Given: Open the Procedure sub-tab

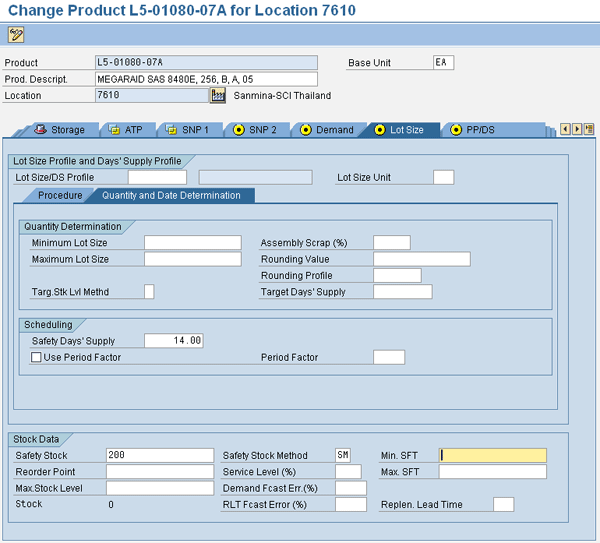Looking at the screenshot, I should tap(59, 195).
